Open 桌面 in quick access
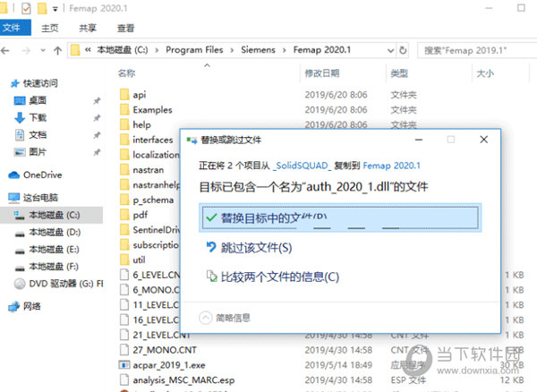 click(38, 100)
